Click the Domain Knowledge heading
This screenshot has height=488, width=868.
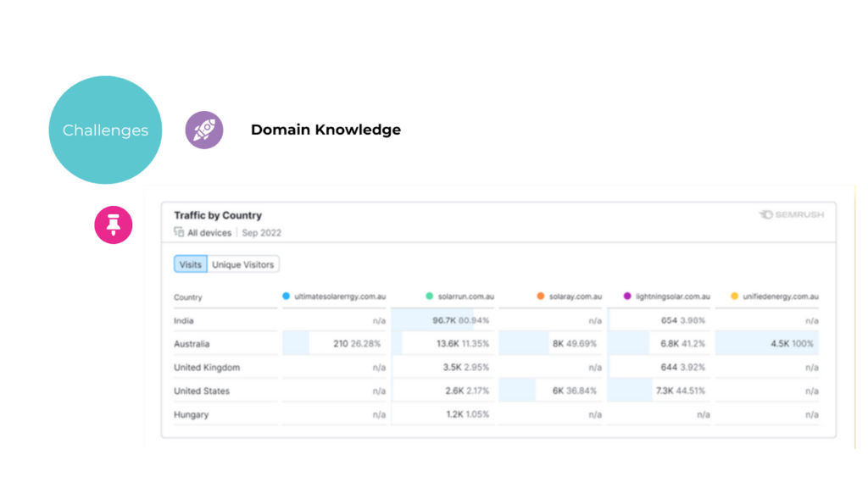pyautogui.click(x=325, y=130)
